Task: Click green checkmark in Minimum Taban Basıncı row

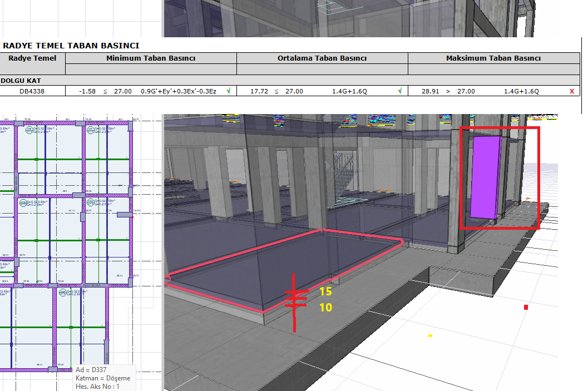Action: (x=229, y=91)
